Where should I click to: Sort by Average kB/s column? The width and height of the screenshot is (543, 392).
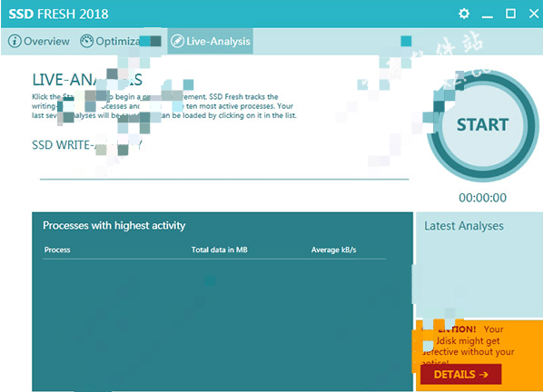(x=333, y=250)
